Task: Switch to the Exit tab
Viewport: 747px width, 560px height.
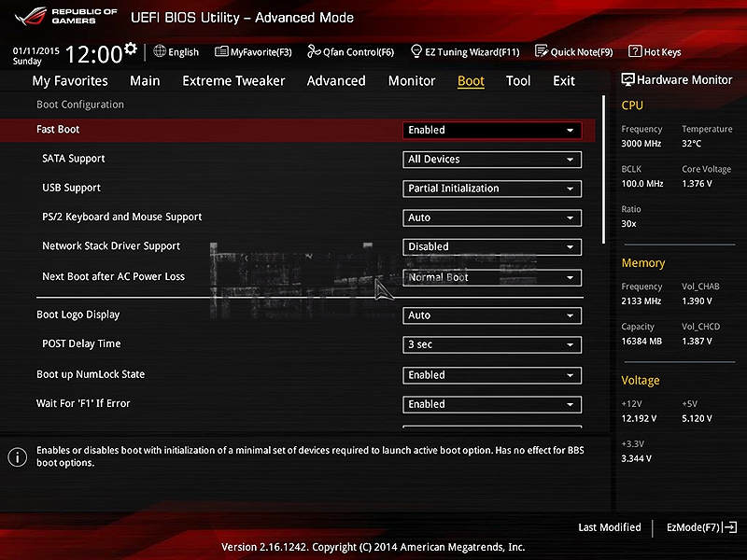Action: click(x=564, y=80)
